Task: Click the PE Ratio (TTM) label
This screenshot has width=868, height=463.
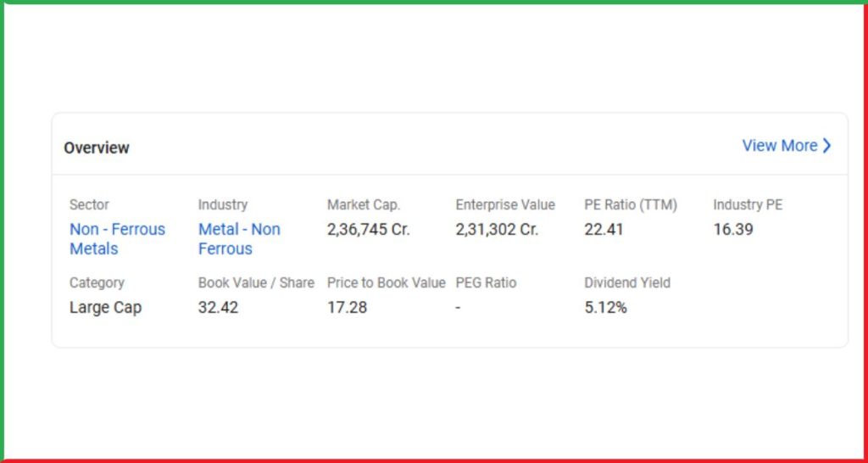Action: click(631, 205)
